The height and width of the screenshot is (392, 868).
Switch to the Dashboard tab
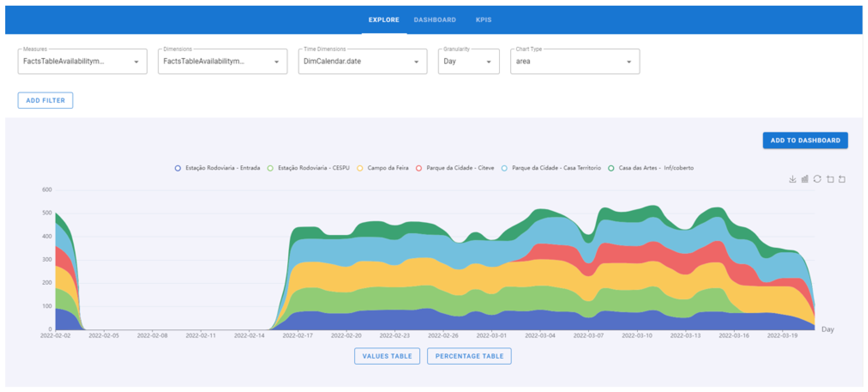435,20
